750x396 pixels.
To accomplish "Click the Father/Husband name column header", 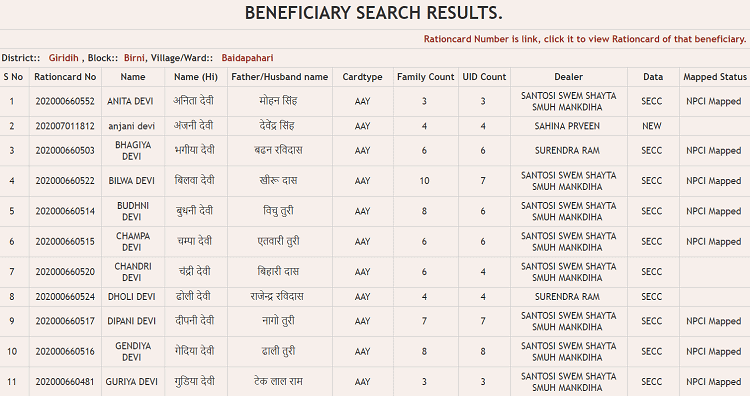I will (x=279, y=77).
